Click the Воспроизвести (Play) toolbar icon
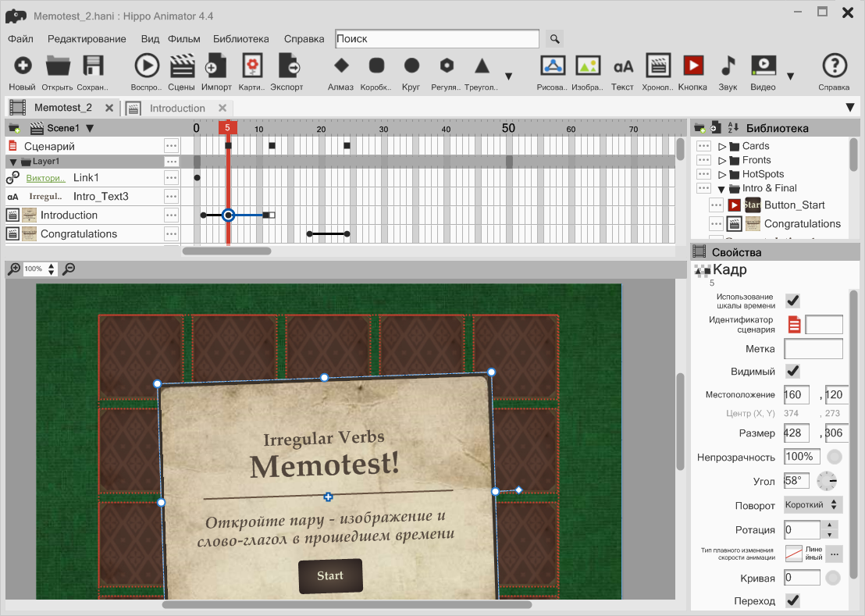 click(x=147, y=66)
